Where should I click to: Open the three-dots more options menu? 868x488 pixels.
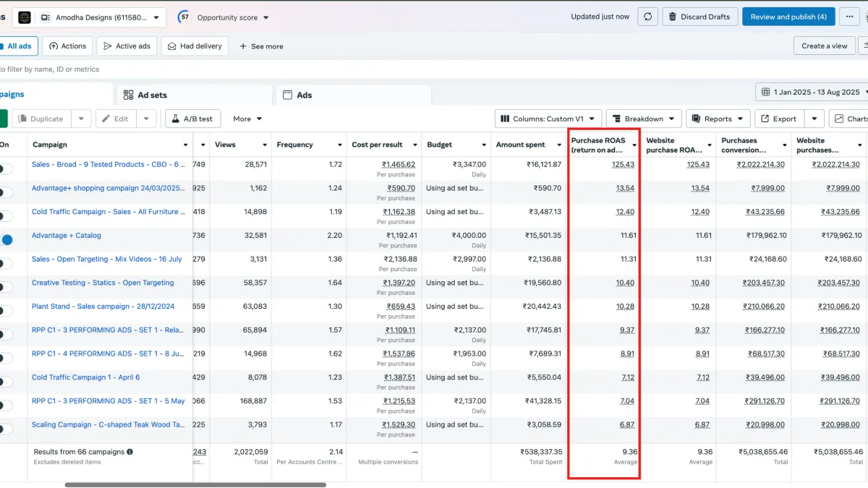point(849,17)
